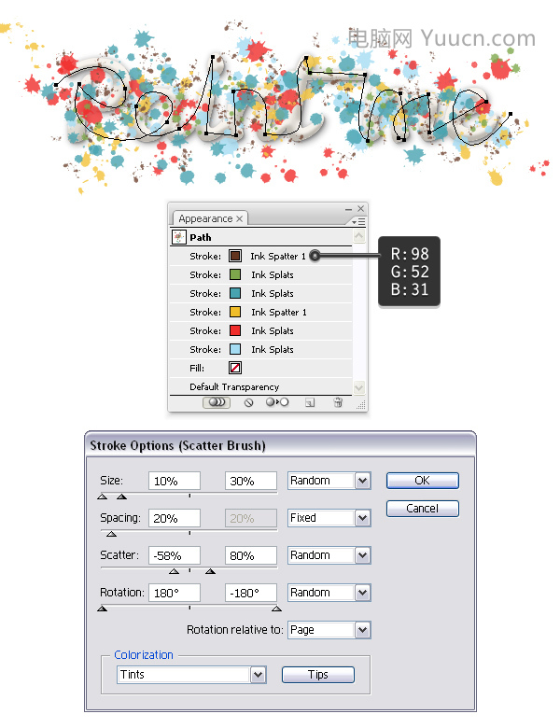Click the Appearance panel resize grip
Screen dimensions: 560x728
[361, 405]
